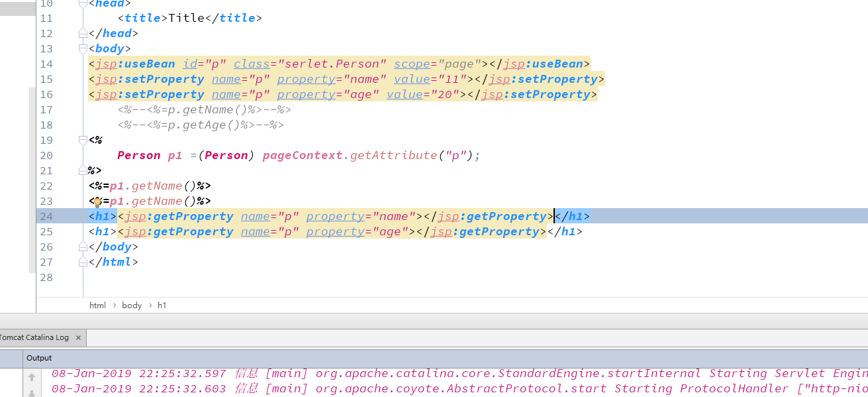The height and width of the screenshot is (397, 868).
Task: Collapse the scriptlet fold marker on line 19
Action: tap(83, 141)
